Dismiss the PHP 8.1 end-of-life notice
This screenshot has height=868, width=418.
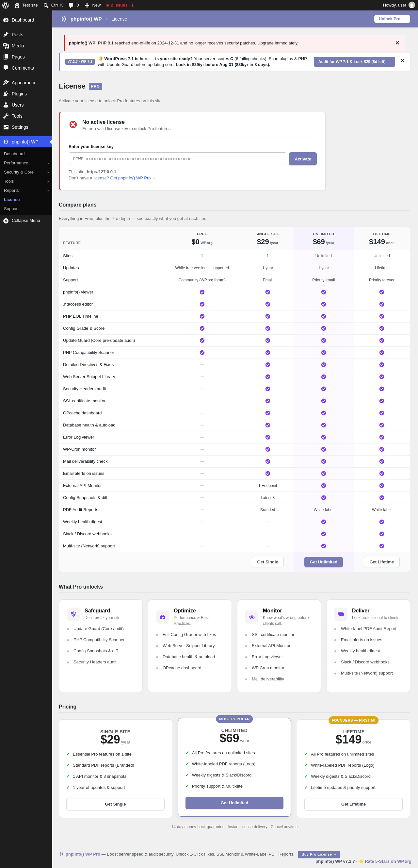397,43
